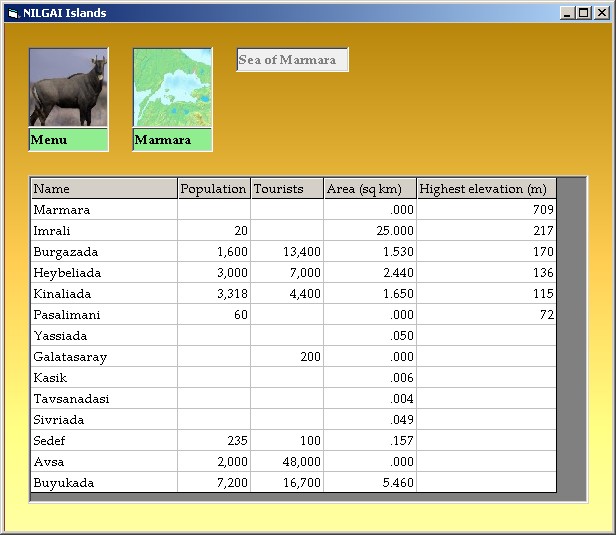Select the Imrali row name cell

[104, 231]
